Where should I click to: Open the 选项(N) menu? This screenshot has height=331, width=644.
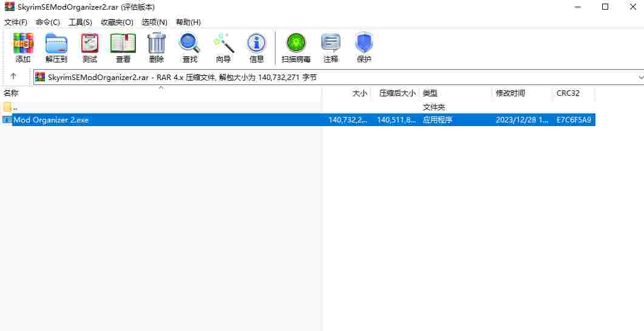[x=154, y=22]
